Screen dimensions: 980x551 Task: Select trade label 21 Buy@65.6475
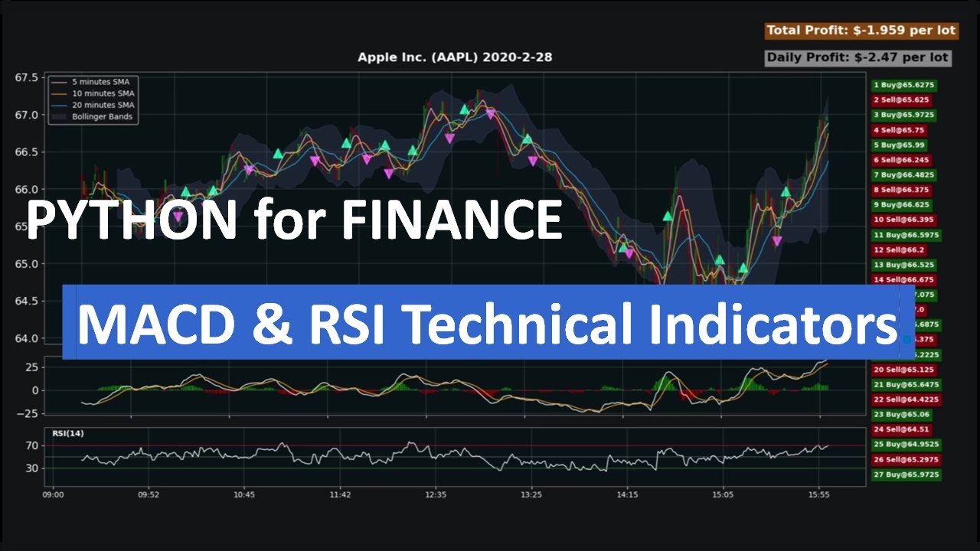(906, 384)
